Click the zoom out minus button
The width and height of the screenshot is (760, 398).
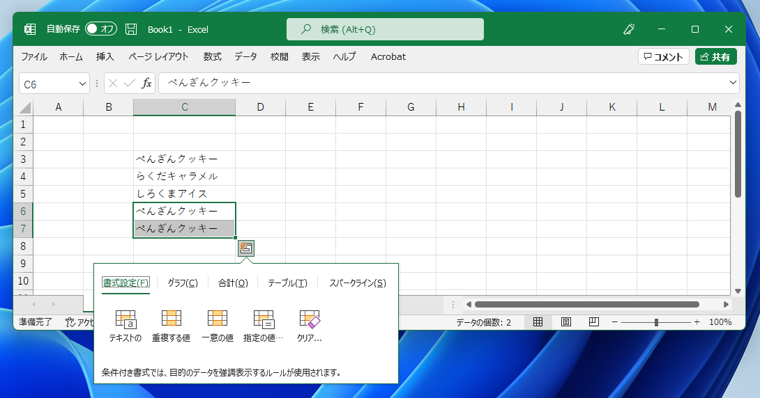coord(615,322)
